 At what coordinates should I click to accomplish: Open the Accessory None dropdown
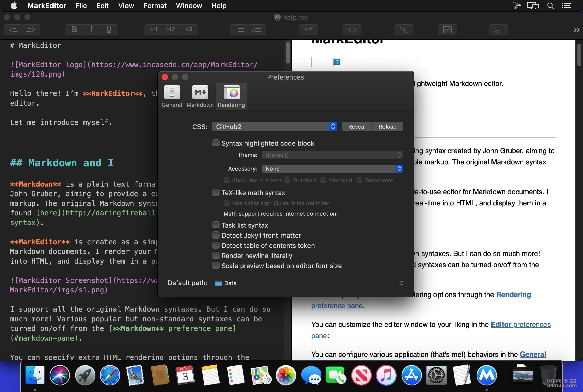tap(332, 168)
